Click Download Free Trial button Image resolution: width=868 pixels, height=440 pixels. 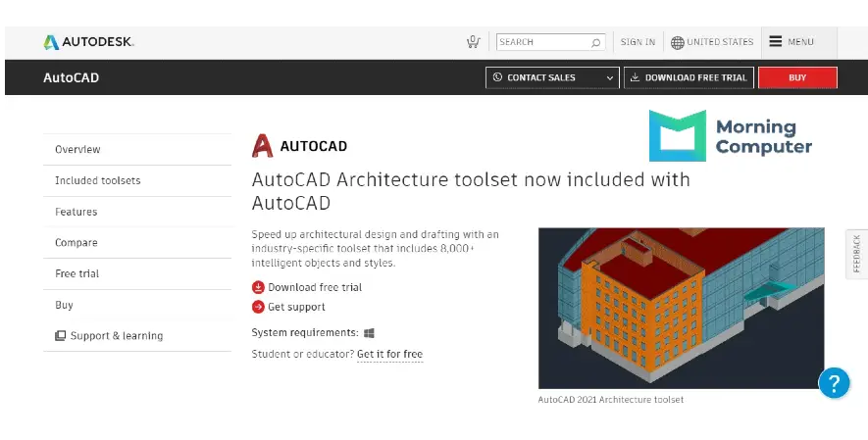tap(689, 78)
